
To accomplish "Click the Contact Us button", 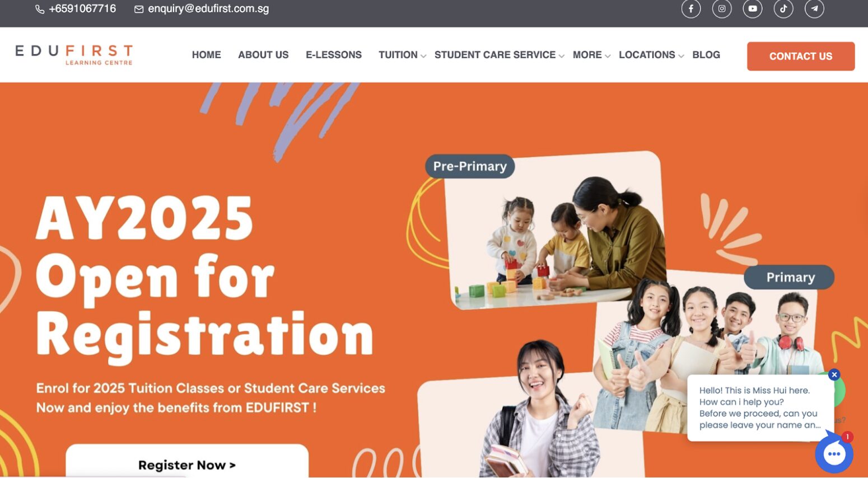I will click(801, 56).
